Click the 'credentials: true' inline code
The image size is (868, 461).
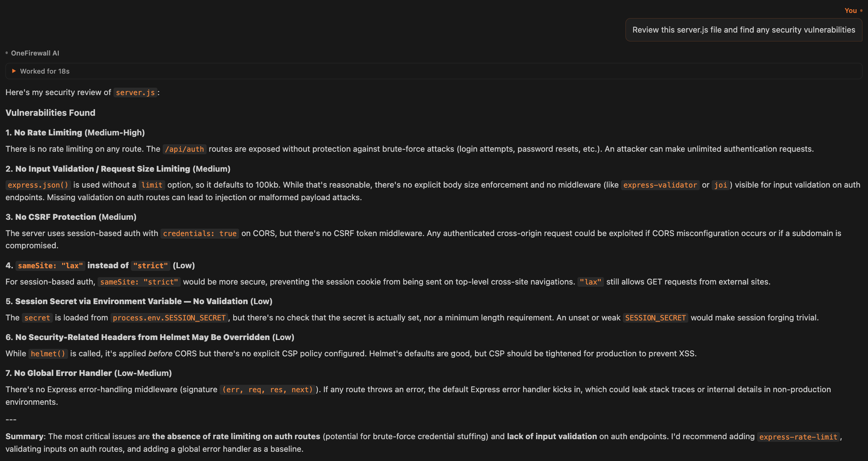pyautogui.click(x=200, y=233)
